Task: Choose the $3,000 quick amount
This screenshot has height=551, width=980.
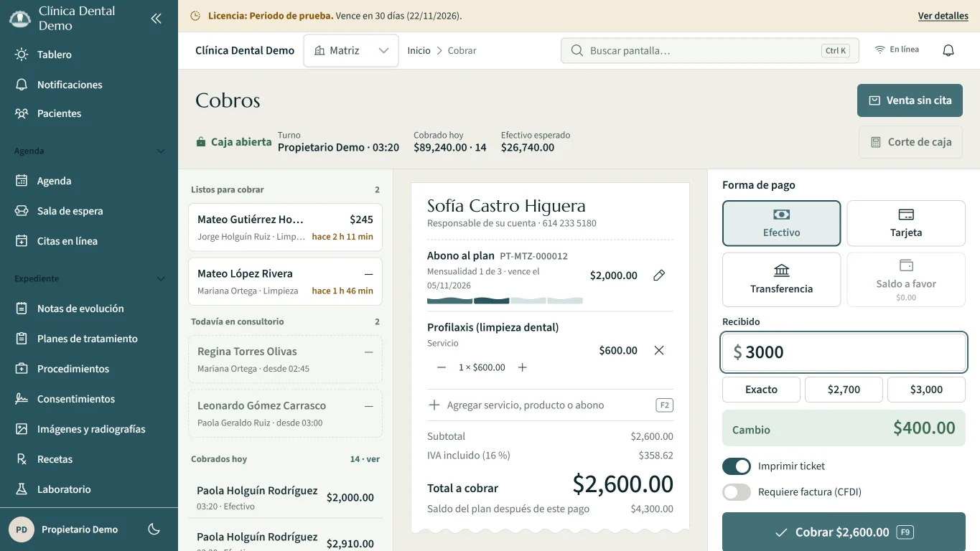Action: (x=926, y=390)
